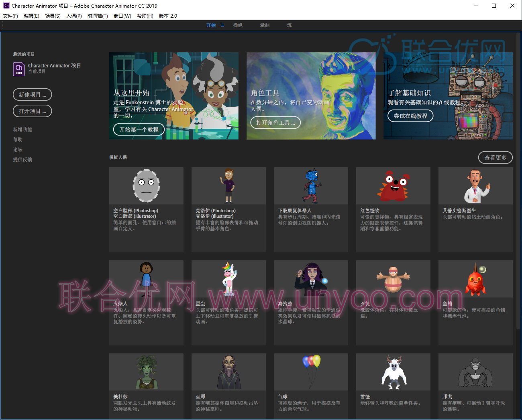522x420 pixels.
Task: Open the 窗口(W) menu
Action: [x=122, y=16]
